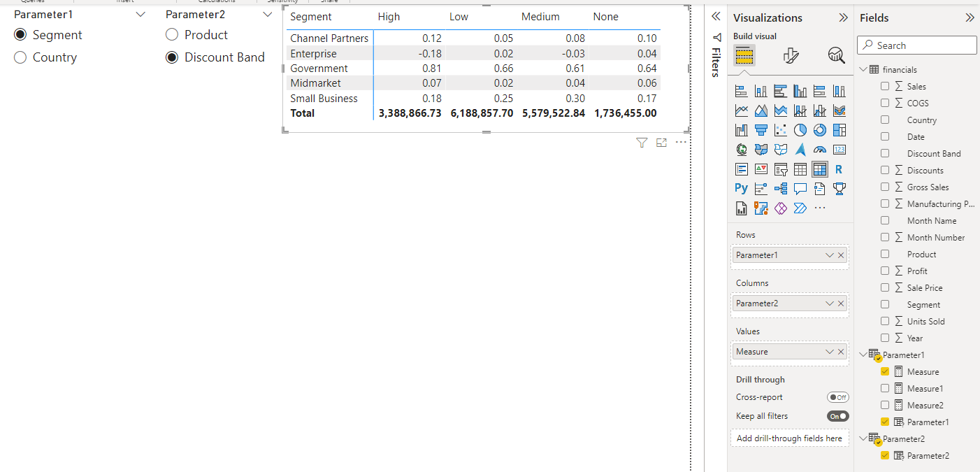Open the Analytics magnifier tab
980x472 pixels.
pos(836,56)
